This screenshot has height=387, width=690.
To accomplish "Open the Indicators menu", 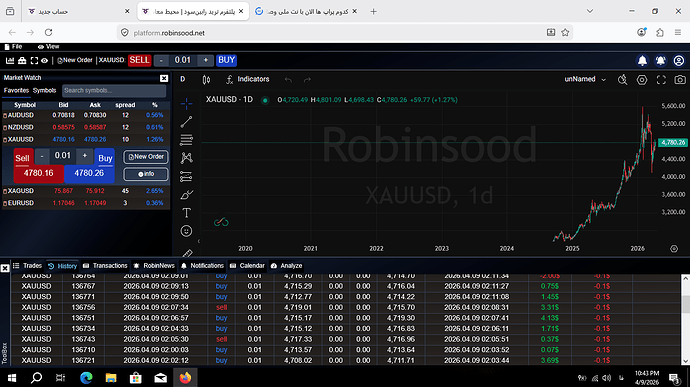I will [247, 79].
